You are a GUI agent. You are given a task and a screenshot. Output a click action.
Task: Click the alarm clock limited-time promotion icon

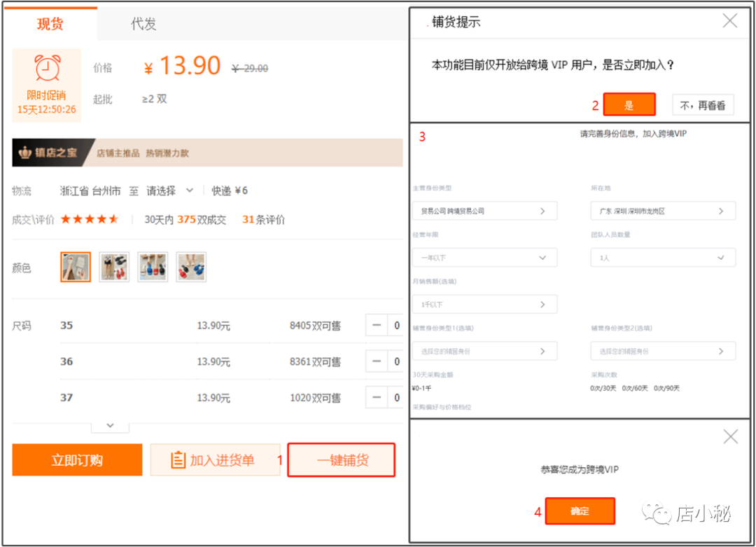pos(47,69)
